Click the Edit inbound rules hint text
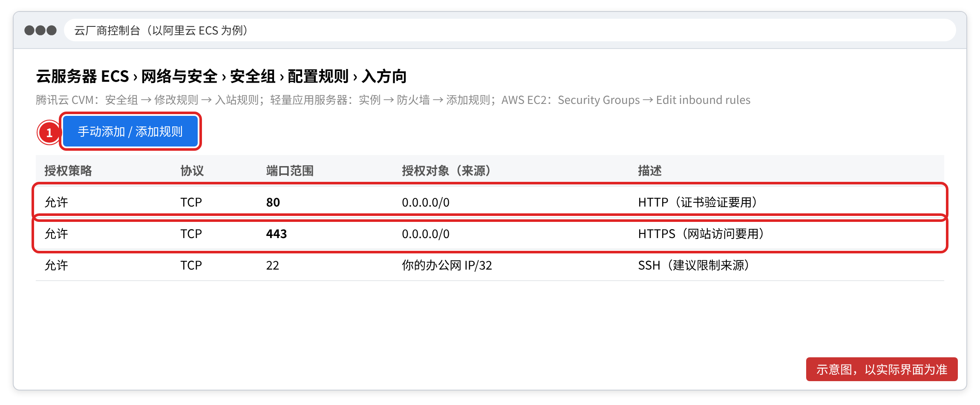This screenshot has width=980, height=405. (x=703, y=100)
